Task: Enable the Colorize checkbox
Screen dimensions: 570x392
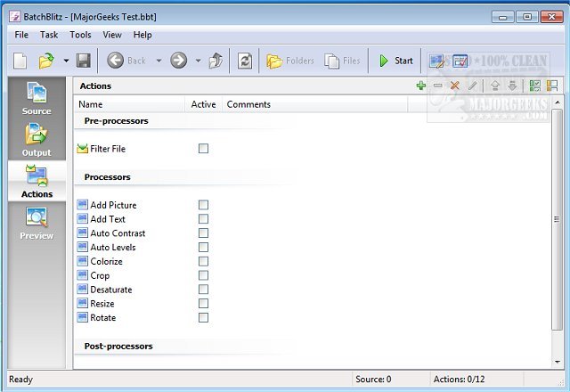Action: 204,261
